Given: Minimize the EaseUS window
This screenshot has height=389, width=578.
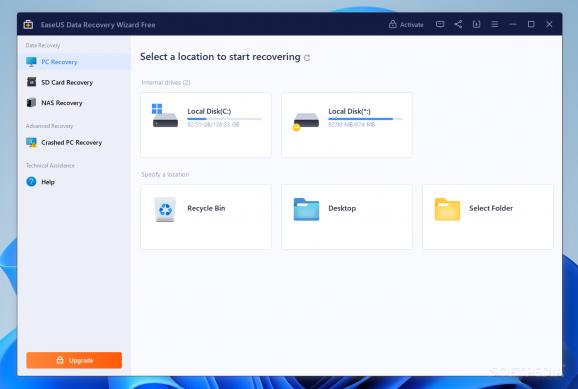Looking at the screenshot, I should [513, 24].
